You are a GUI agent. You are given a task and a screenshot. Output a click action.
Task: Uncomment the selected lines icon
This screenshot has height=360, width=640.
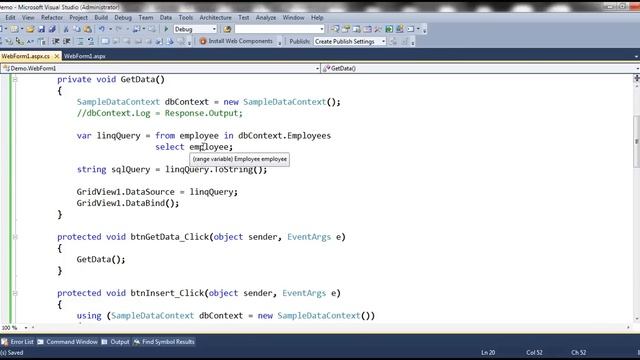91,41
